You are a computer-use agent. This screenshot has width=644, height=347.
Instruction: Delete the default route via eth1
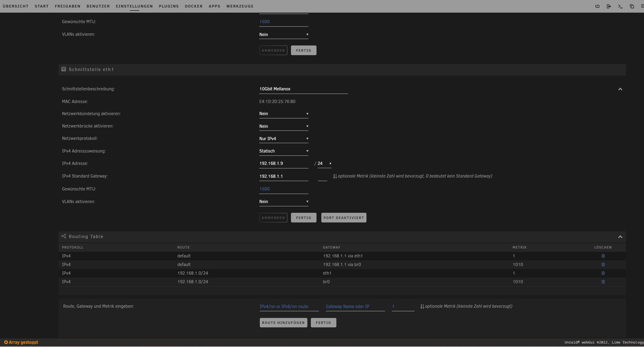pos(603,256)
